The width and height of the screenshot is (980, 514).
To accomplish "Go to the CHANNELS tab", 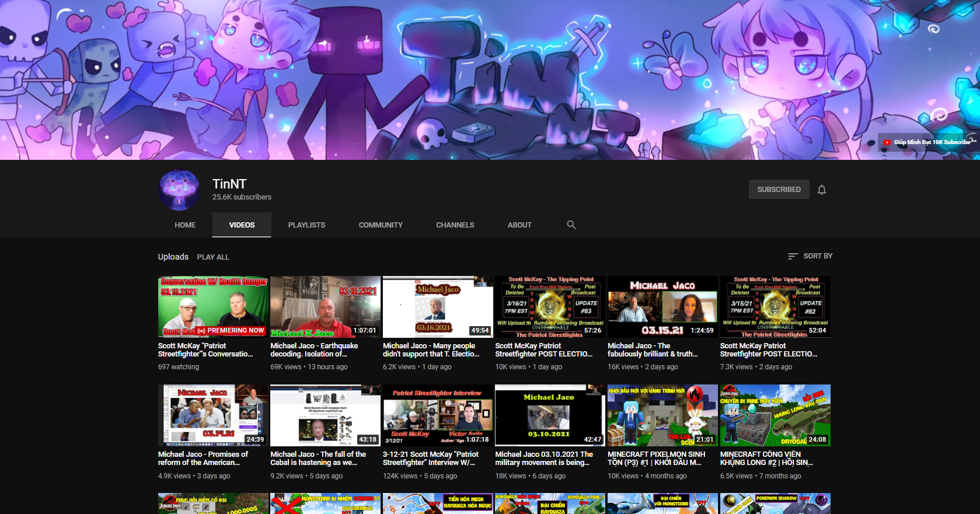I will click(x=455, y=225).
